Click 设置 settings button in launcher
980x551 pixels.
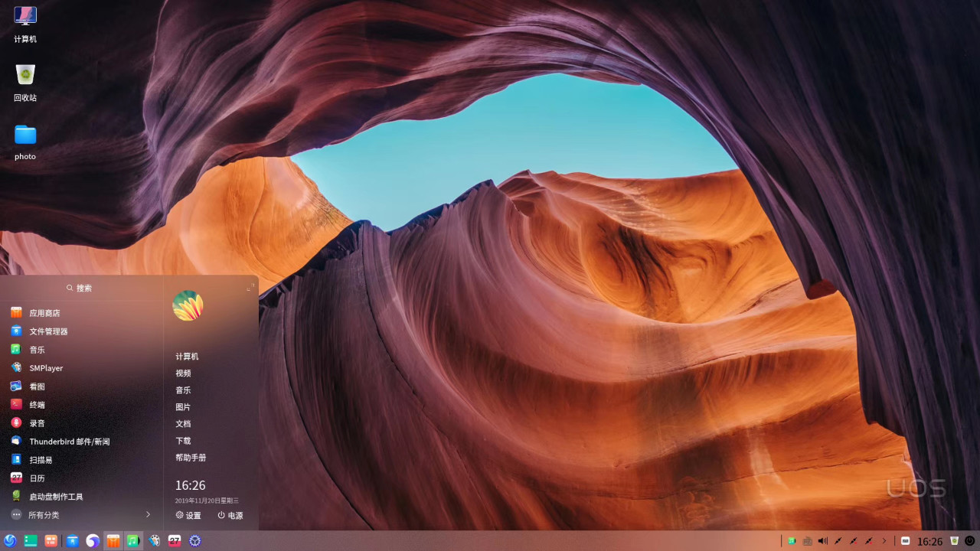coord(188,516)
